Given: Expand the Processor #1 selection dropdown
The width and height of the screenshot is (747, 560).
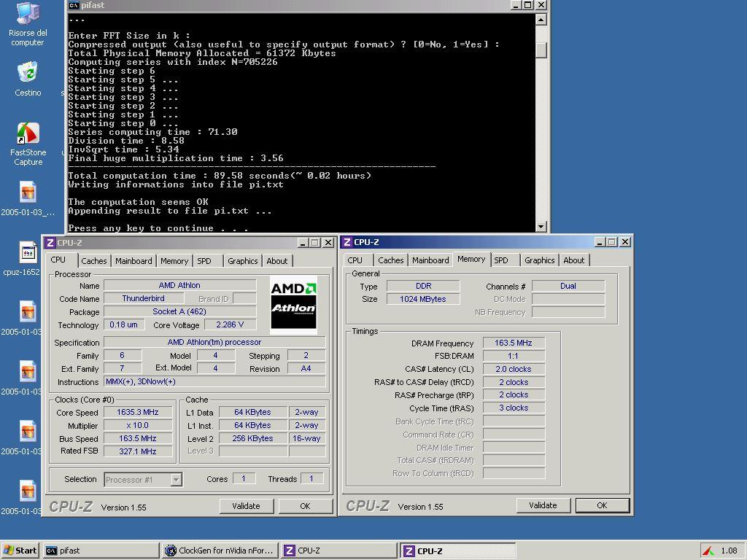Looking at the screenshot, I should click(177, 480).
